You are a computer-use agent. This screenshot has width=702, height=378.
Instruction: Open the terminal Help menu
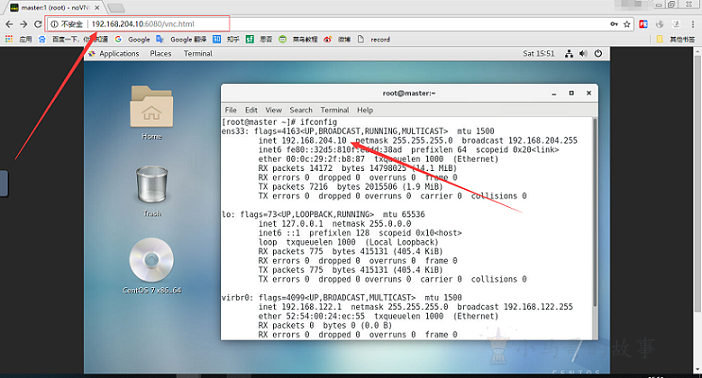(365, 110)
